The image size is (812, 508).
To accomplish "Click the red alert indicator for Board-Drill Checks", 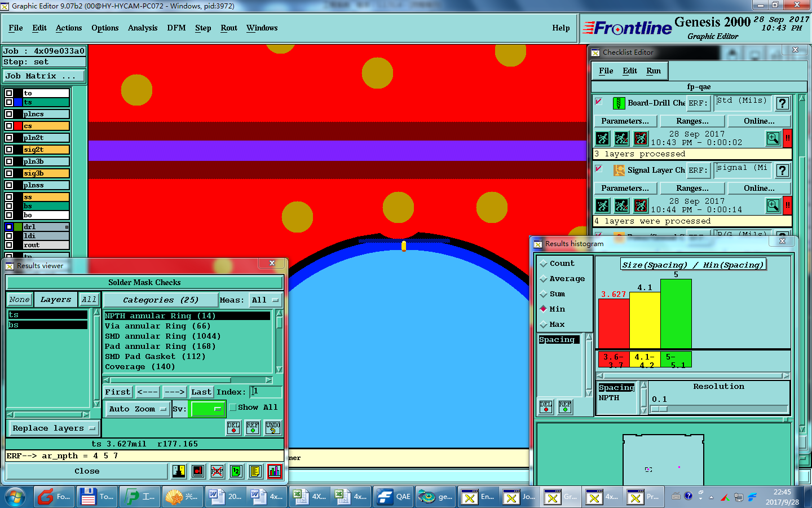I will tap(788, 138).
